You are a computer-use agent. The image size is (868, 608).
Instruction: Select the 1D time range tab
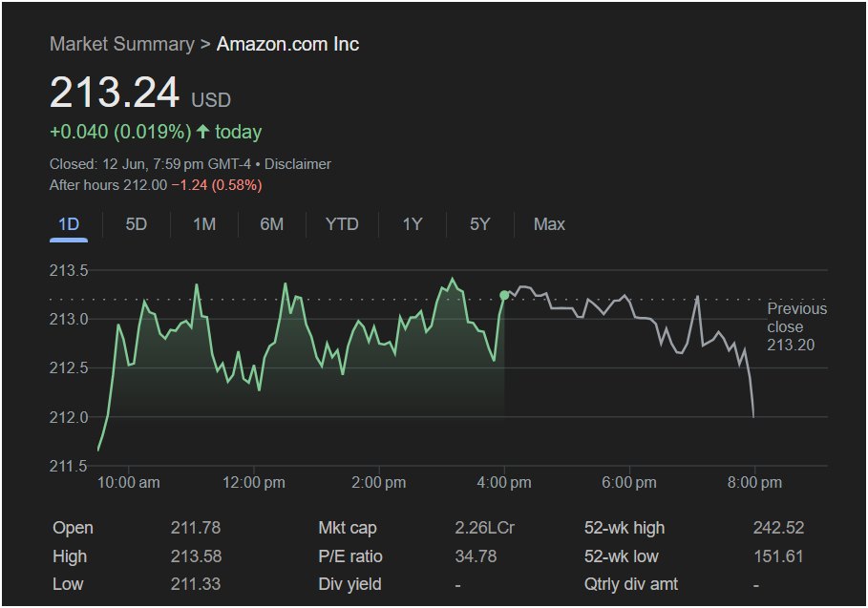(69, 224)
